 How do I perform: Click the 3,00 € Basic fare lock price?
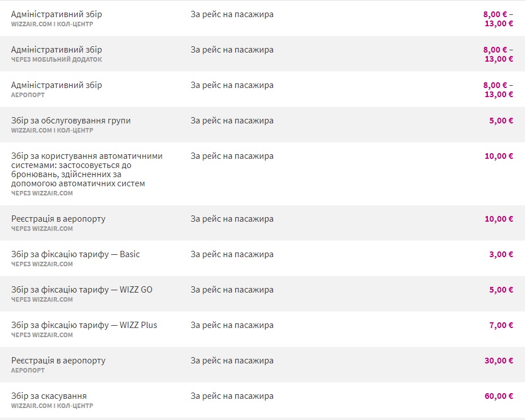pyautogui.click(x=501, y=254)
